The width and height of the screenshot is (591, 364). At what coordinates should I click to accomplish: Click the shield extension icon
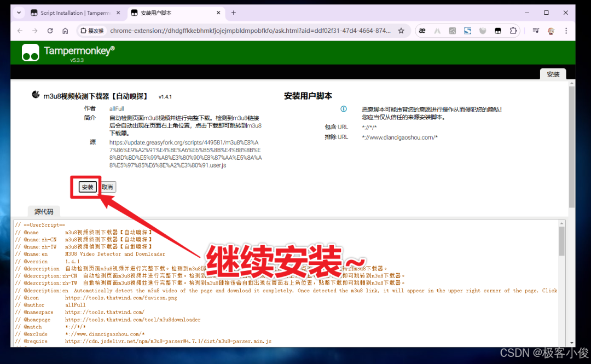tap(483, 31)
